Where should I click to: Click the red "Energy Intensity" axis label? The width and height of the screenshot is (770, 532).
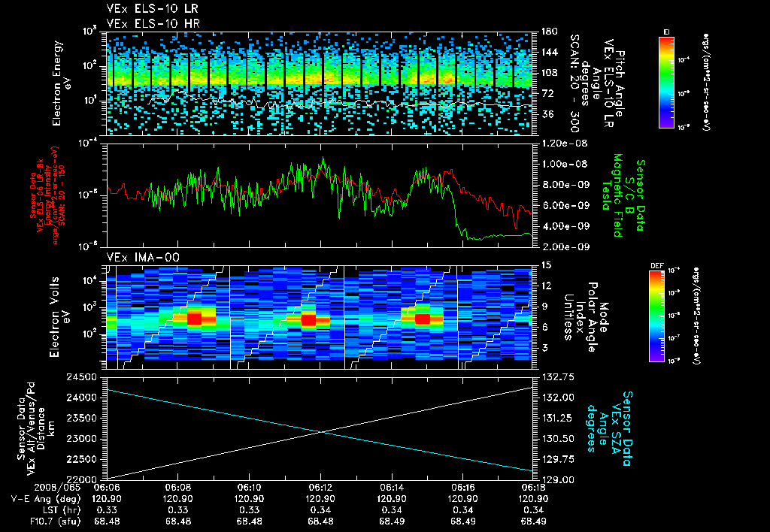(48, 195)
